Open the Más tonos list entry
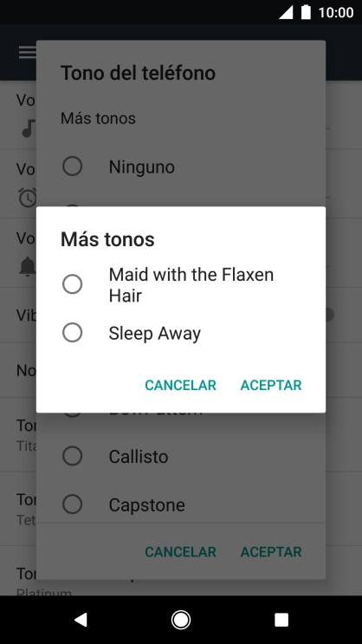362x644 pixels. click(98, 118)
